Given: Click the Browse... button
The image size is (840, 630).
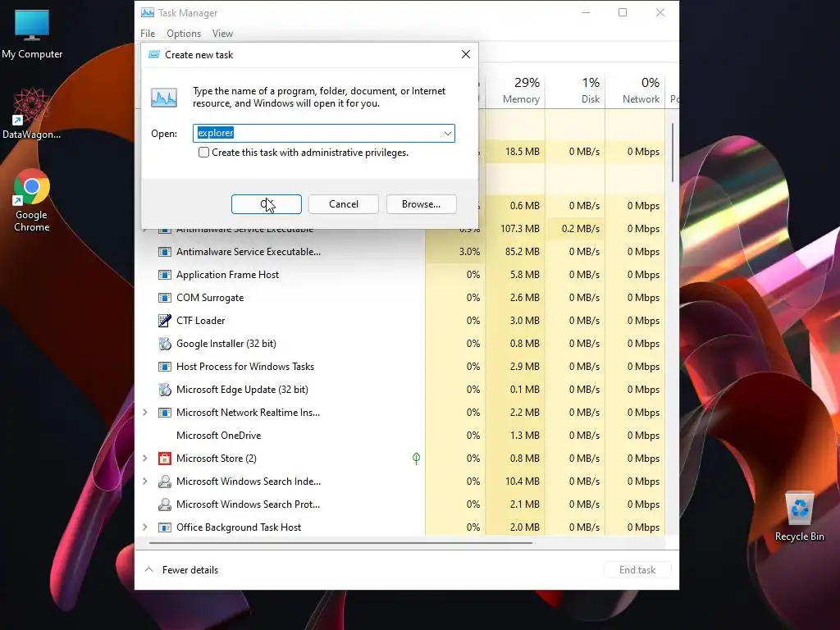Looking at the screenshot, I should pyautogui.click(x=421, y=204).
